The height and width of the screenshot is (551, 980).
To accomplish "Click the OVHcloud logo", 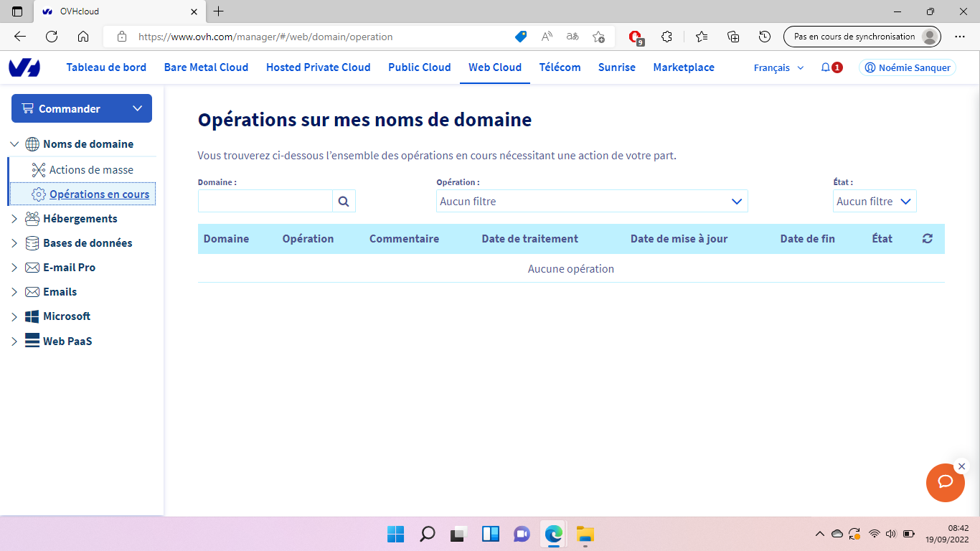I will point(24,67).
